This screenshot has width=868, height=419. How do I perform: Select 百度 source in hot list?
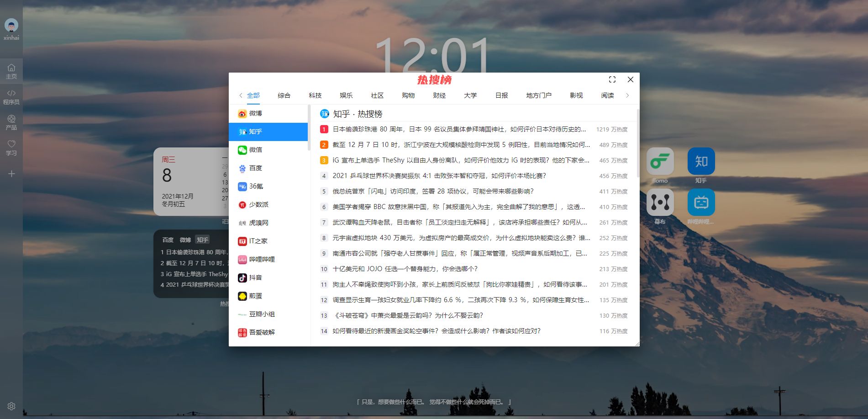(x=268, y=168)
